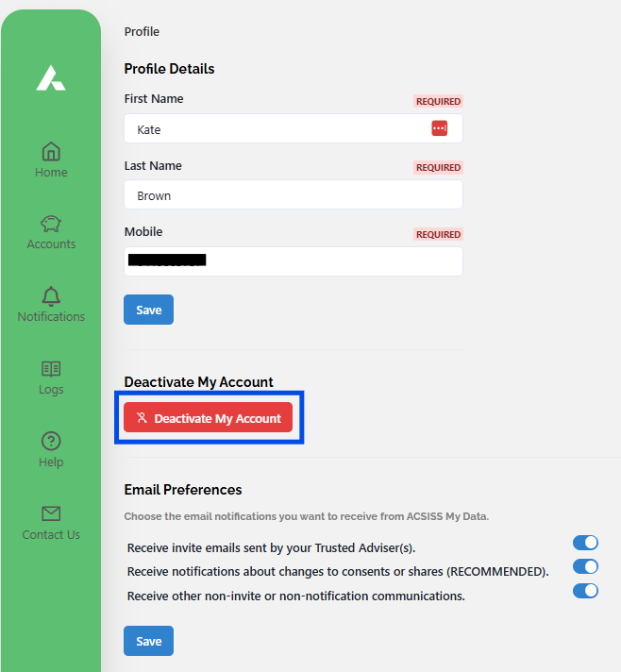Open Contact Us via envelope icon
The width and height of the screenshot is (621, 672).
coord(51,513)
